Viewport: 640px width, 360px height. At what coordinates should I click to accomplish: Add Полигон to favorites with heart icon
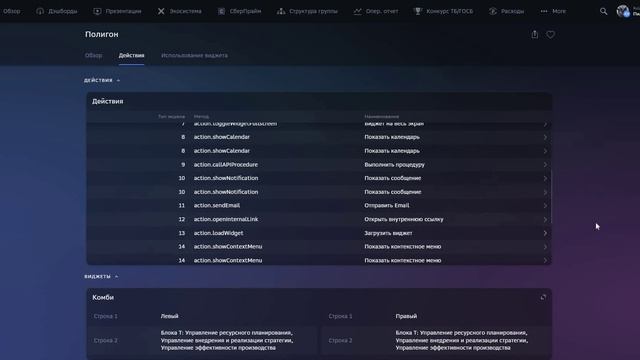(x=551, y=35)
